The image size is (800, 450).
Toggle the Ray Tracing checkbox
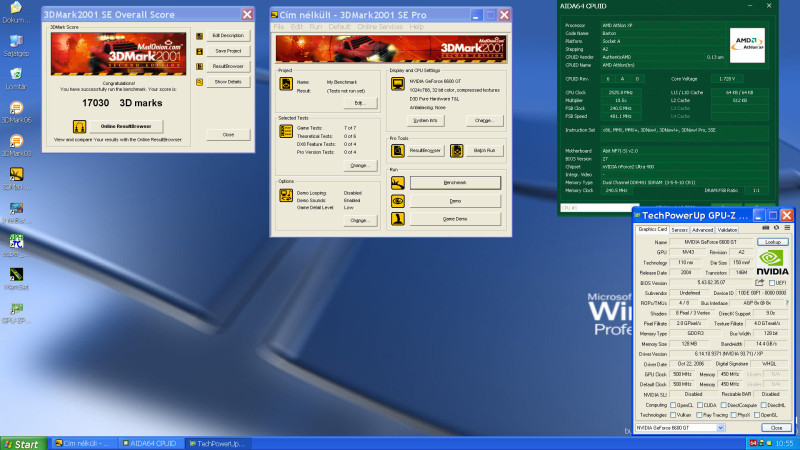pos(699,415)
